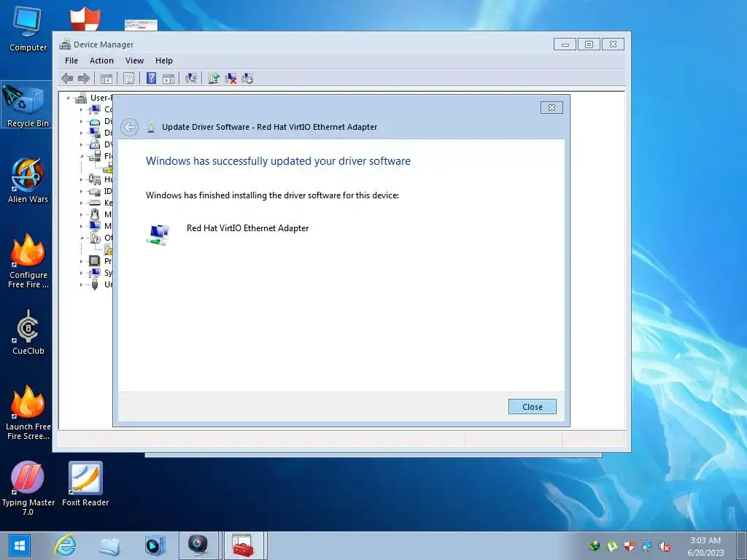Open the Action menu
747x560 pixels.
tap(101, 61)
